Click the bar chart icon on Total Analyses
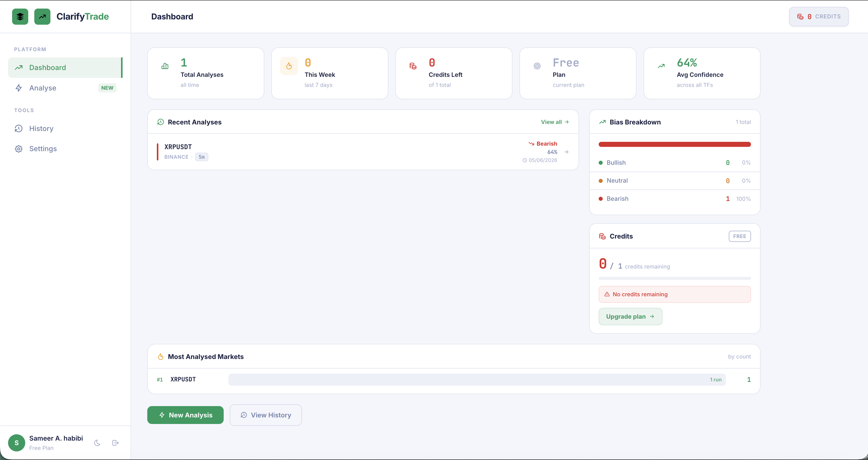 coord(165,66)
